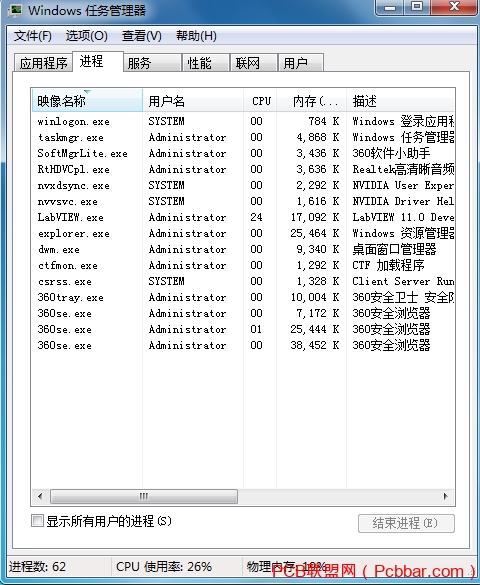Click the CTF 加载程序 description
The image size is (480, 585).
coord(388,265)
